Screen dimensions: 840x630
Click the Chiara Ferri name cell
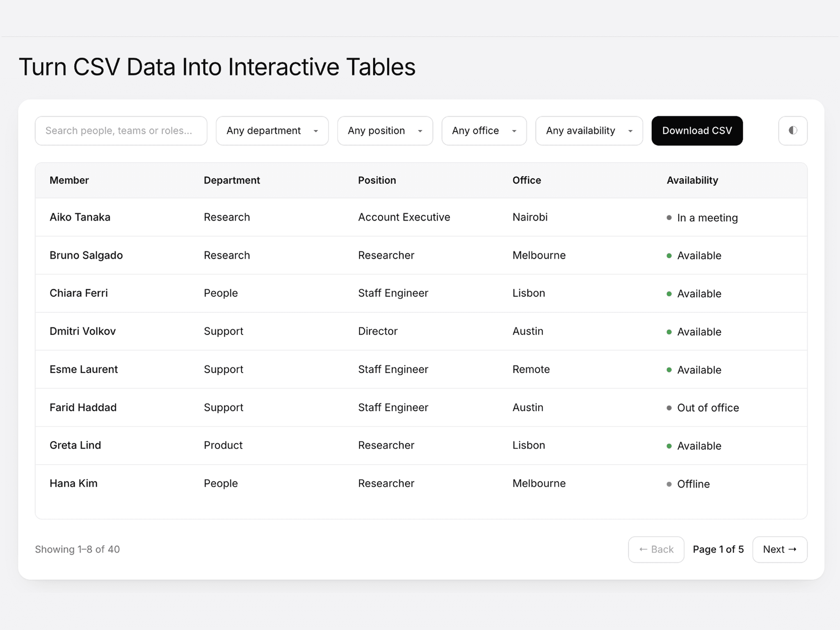[x=79, y=293]
